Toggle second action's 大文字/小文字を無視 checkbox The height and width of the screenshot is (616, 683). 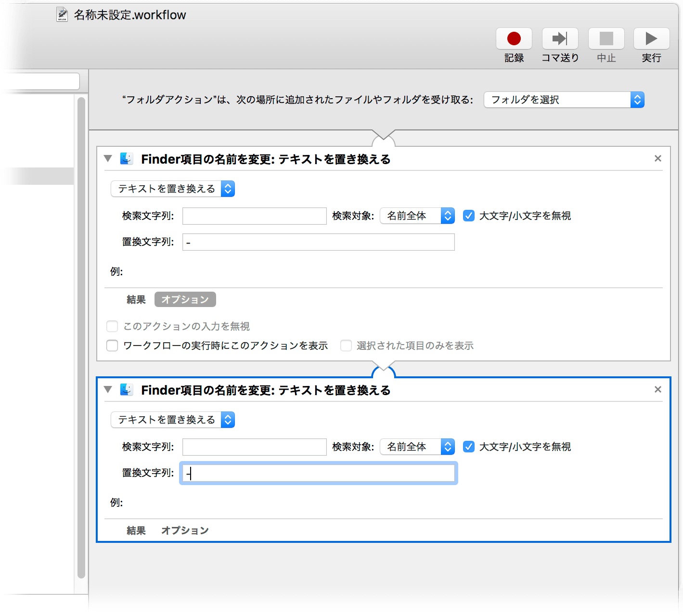(468, 447)
